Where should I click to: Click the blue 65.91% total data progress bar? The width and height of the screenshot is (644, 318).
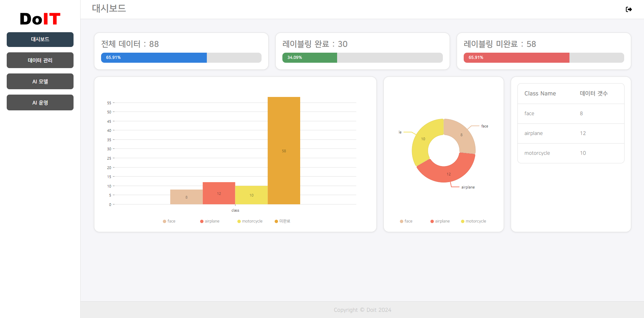(154, 58)
